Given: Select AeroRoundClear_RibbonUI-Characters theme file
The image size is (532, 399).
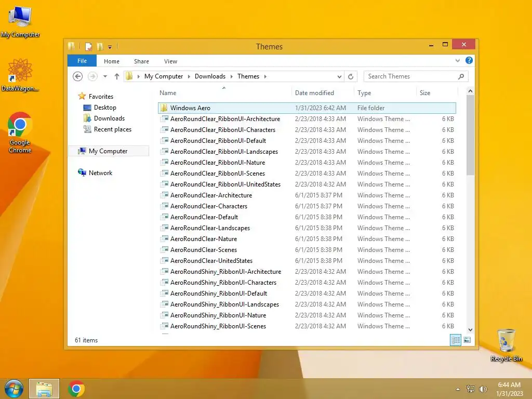Looking at the screenshot, I should pyautogui.click(x=307, y=129).
